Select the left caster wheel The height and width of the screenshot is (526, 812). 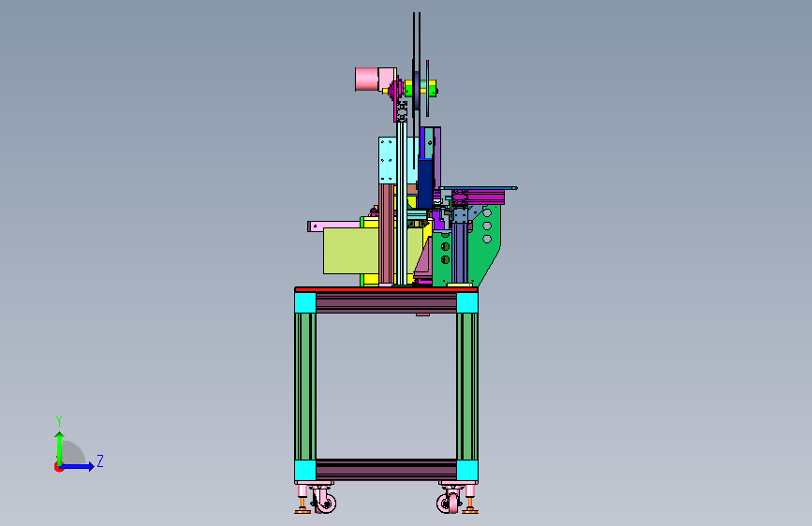(326, 503)
